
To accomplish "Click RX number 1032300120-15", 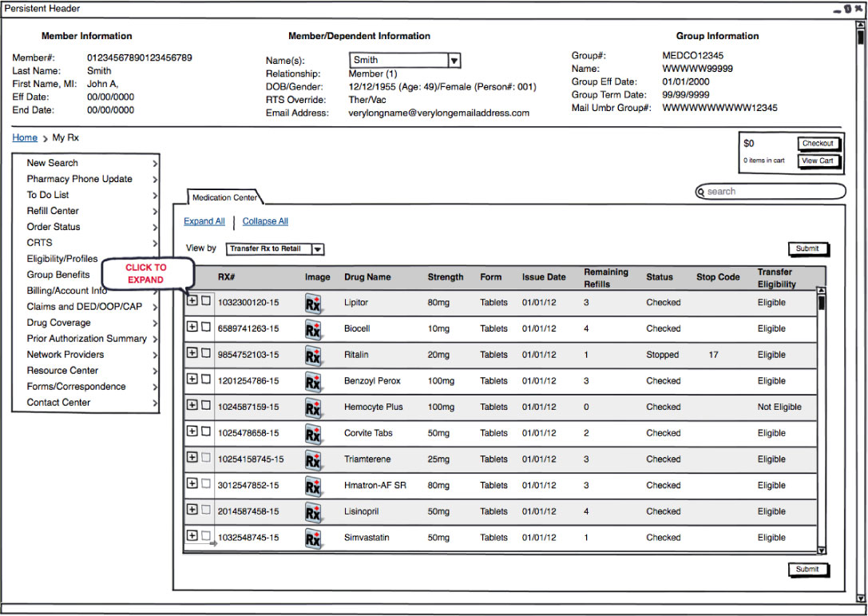I will (248, 303).
